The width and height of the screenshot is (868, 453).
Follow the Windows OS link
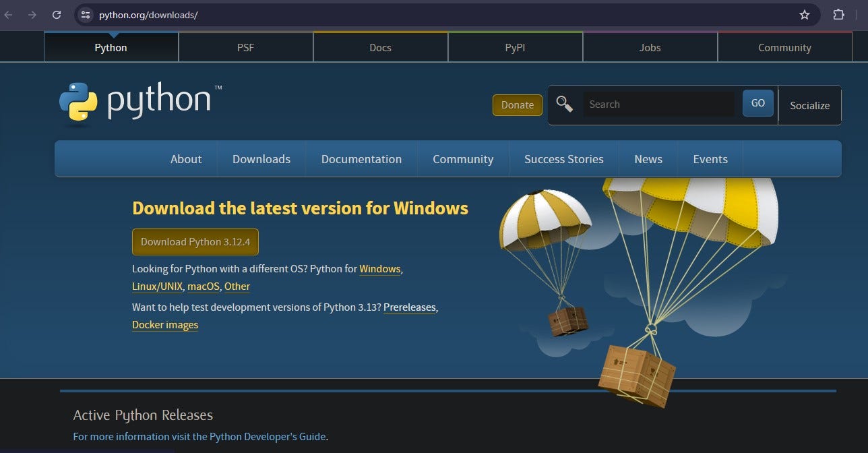tap(380, 268)
